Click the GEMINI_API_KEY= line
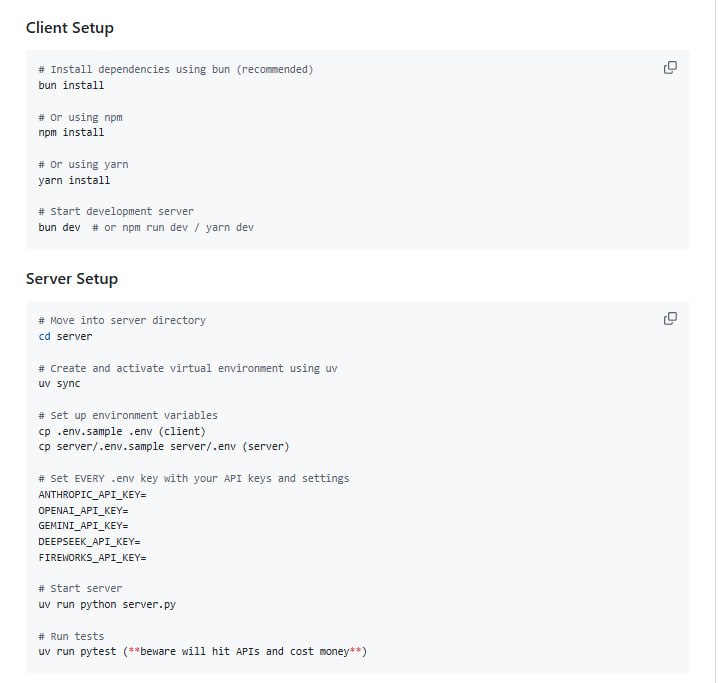The image size is (719, 683). (x=83, y=525)
